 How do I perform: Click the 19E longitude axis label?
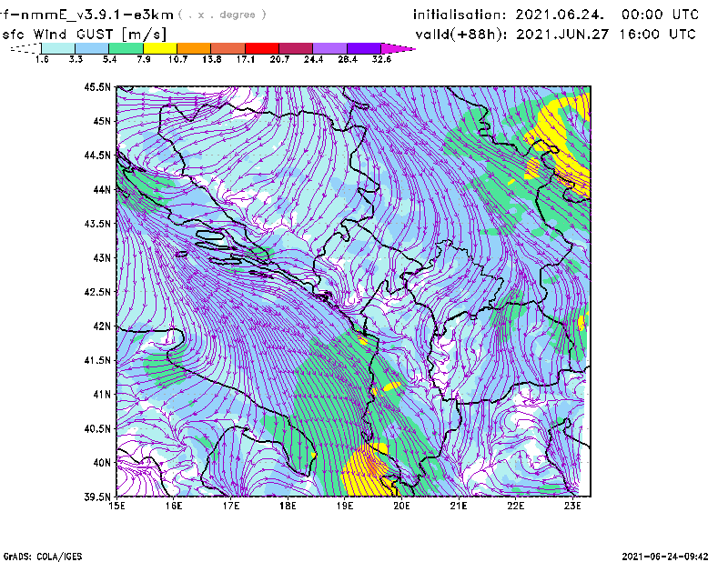[345, 505]
